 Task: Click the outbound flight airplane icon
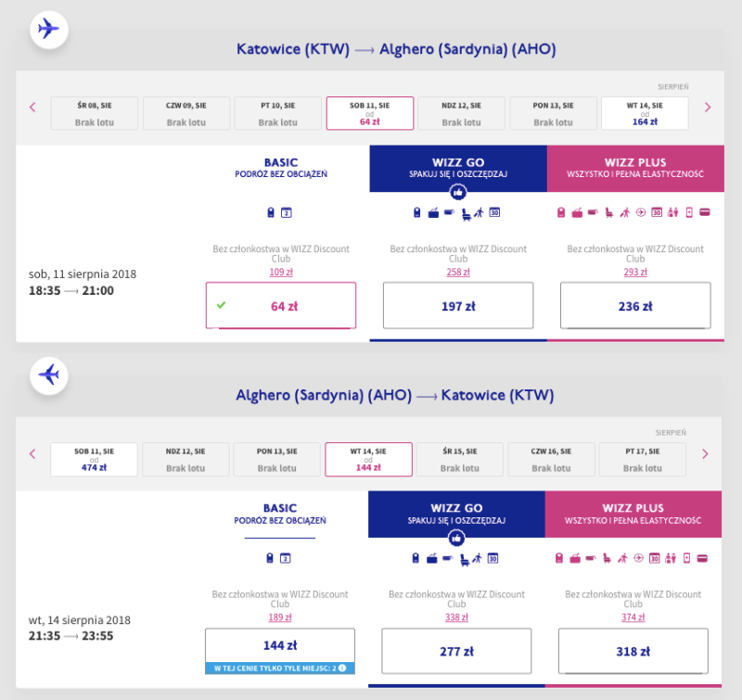pyautogui.click(x=49, y=30)
